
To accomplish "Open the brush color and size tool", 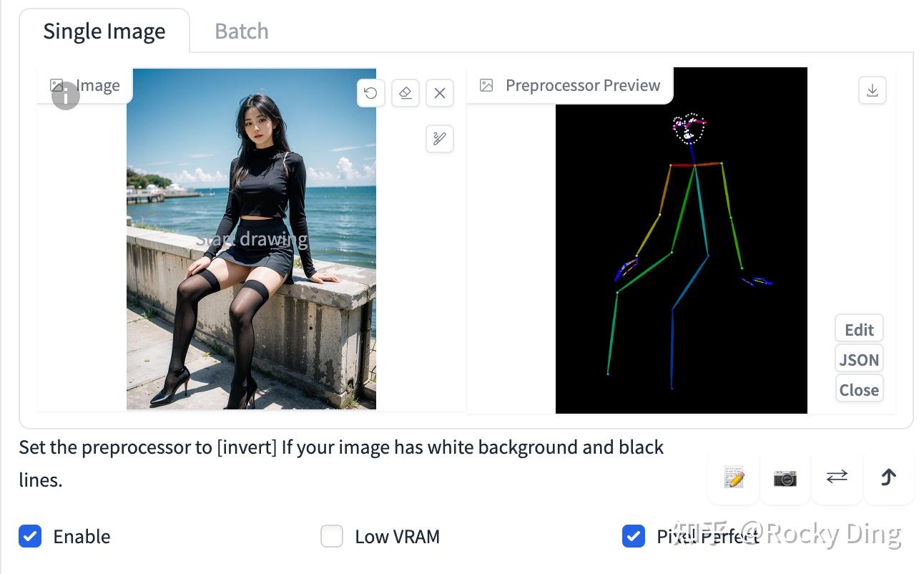I will pyautogui.click(x=440, y=138).
